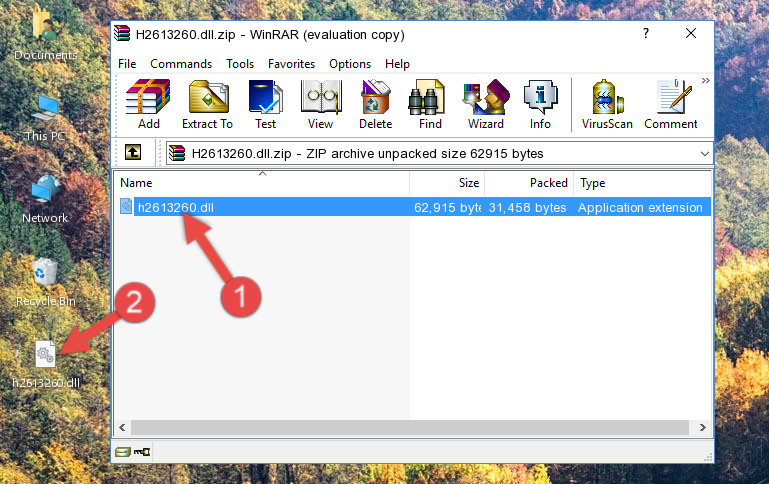
Task: Select the h2613260.dll file name text
Action: 176,207
